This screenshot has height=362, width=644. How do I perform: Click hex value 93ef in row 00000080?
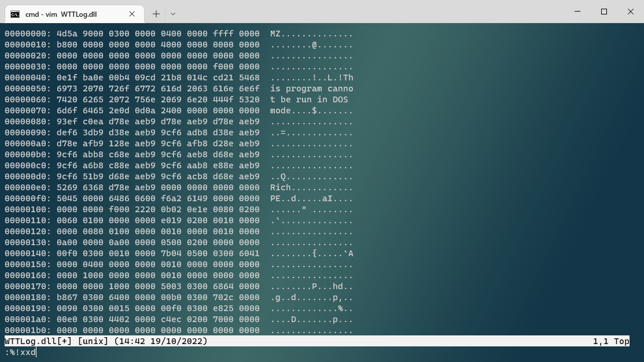click(67, 121)
